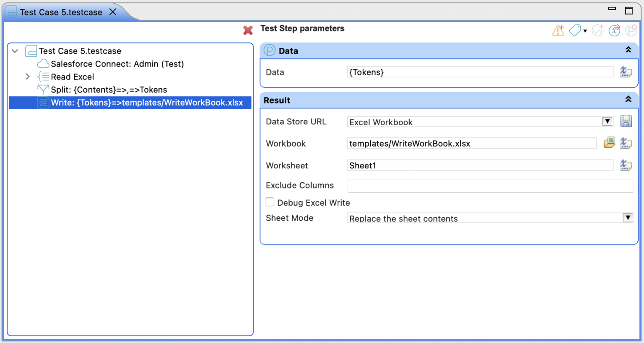
Task: Open content assist beside the Worksheet field
Action: 626,165
